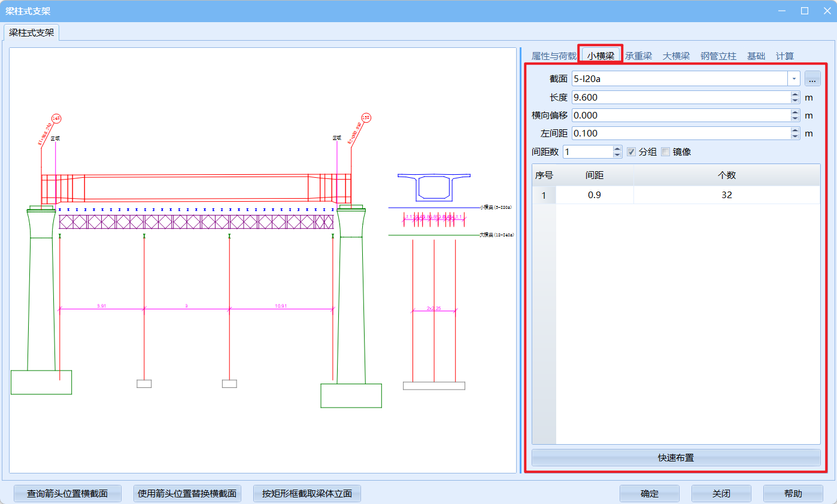Screen dimensions: 837x504
Task: Click 按矩形框截取梁体立面 button
Action: [307, 494]
